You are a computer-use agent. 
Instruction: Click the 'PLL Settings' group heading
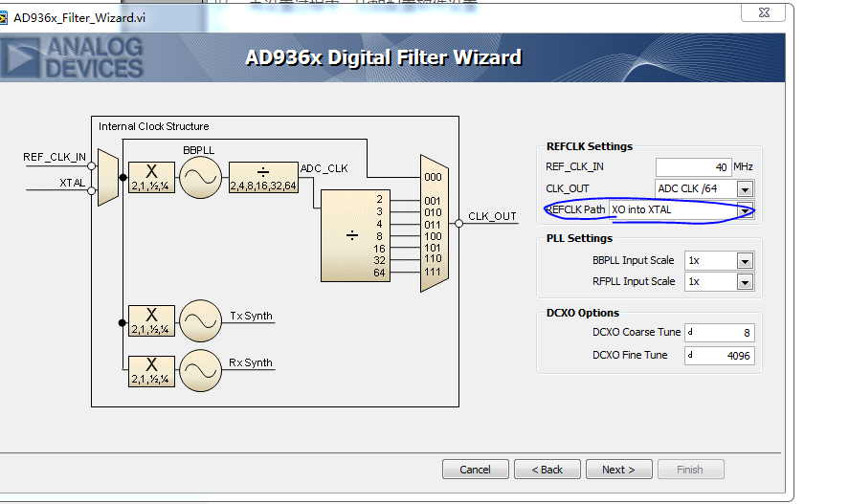click(579, 238)
